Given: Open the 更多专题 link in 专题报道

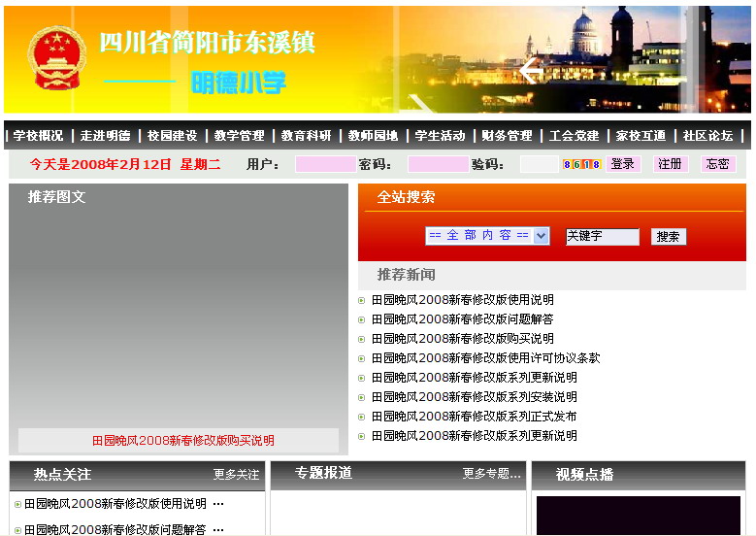Looking at the screenshot, I should point(491,474).
